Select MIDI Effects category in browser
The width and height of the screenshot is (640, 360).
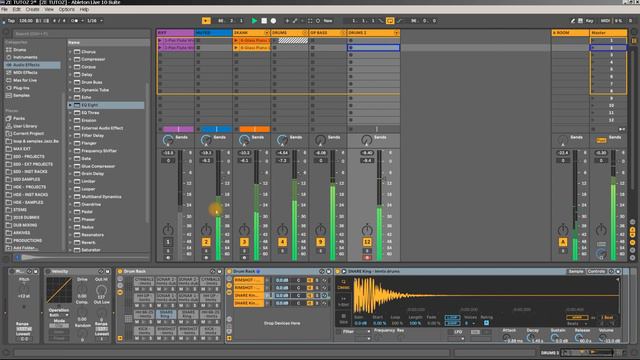point(25,73)
